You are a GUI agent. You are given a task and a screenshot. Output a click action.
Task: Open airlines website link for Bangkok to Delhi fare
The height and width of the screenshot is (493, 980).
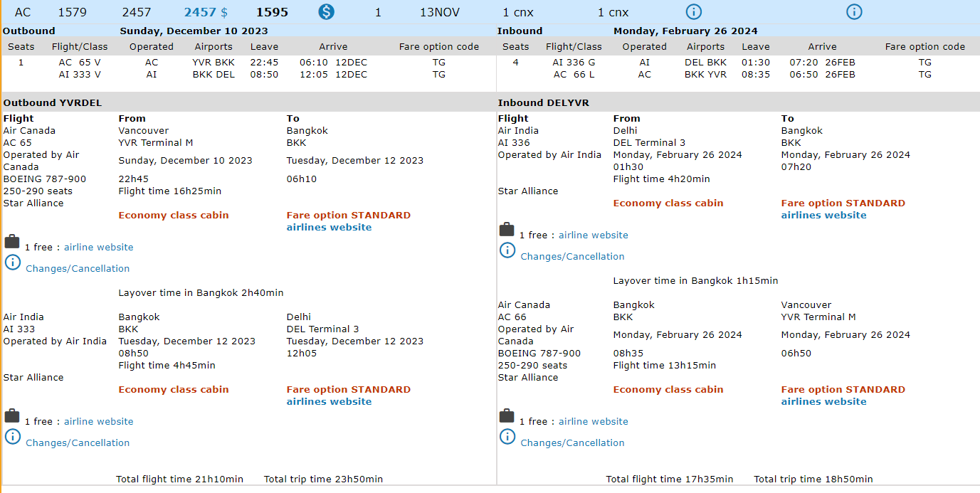click(x=329, y=402)
